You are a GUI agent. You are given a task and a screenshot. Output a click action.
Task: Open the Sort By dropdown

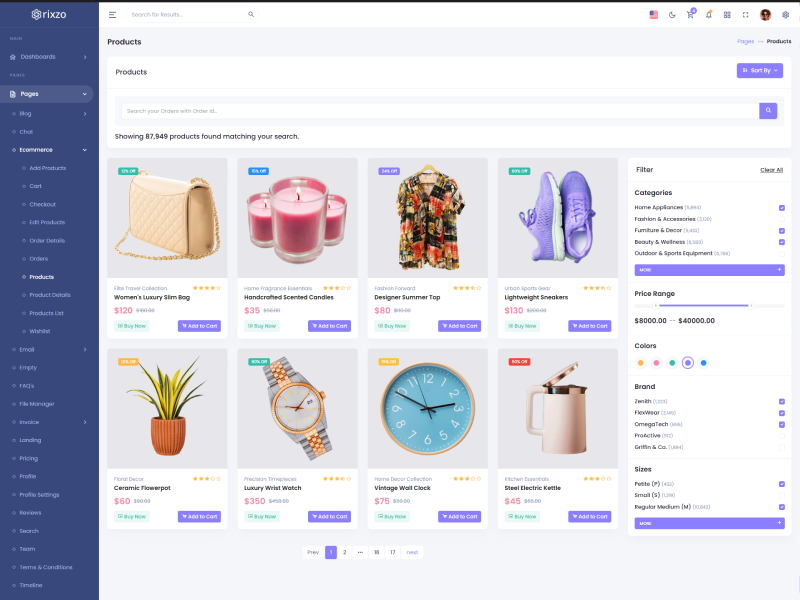pyautogui.click(x=759, y=71)
